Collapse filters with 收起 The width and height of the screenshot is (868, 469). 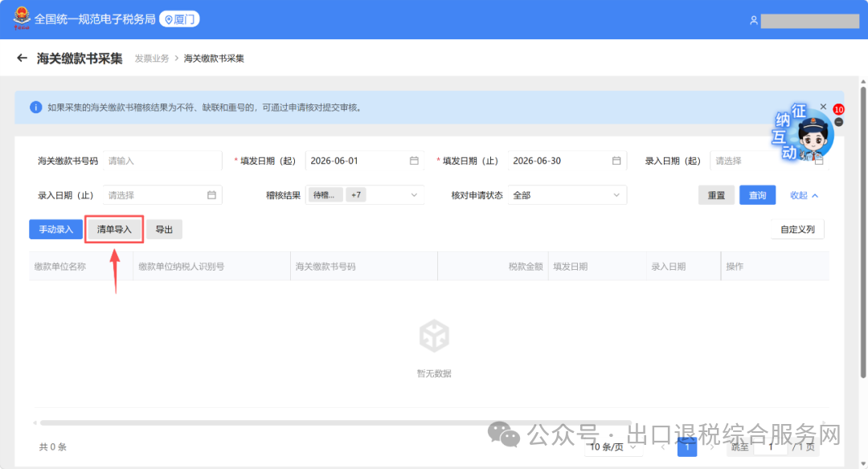(x=804, y=195)
